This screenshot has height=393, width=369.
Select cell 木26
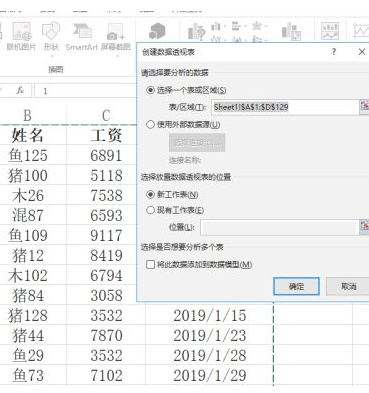pos(28,195)
